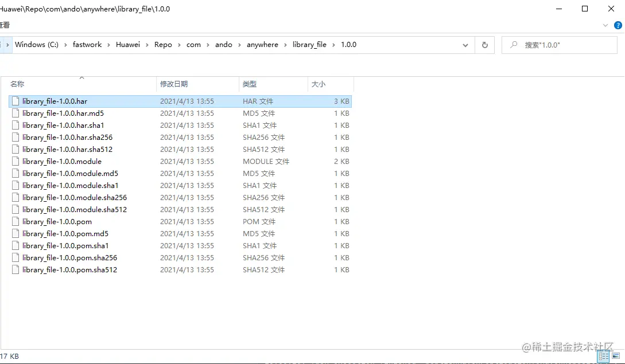This screenshot has width=625, height=364.
Task: Click the file icon of library_file-1.0.0.module.sha1
Action: click(15, 185)
